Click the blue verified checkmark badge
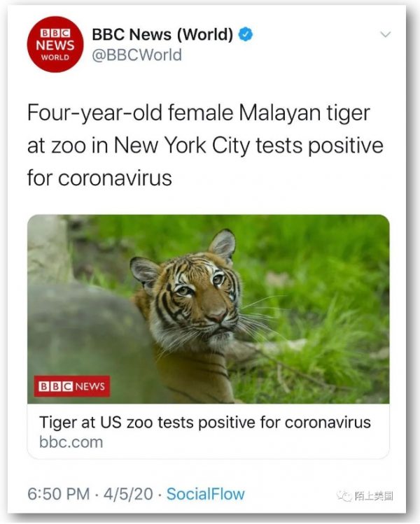The height and width of the screenshot is (524, 420). coord(246,34)
